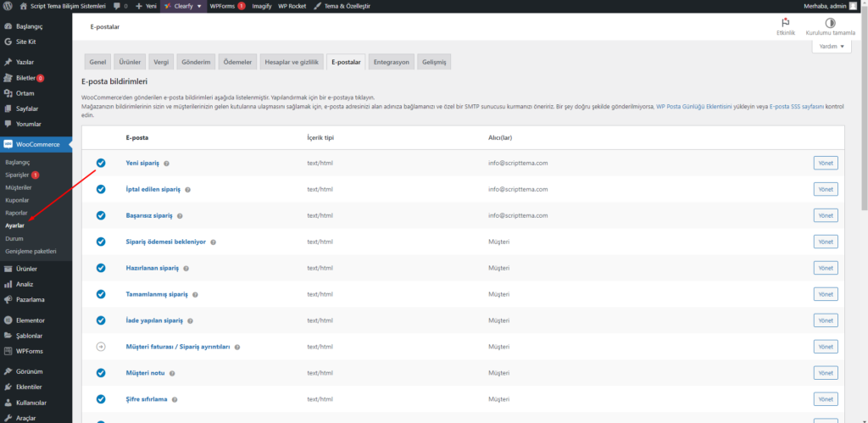868x423 pixels.
Task: Click the Kurulumu tamamla progress icon
Action: pos(830,23)
